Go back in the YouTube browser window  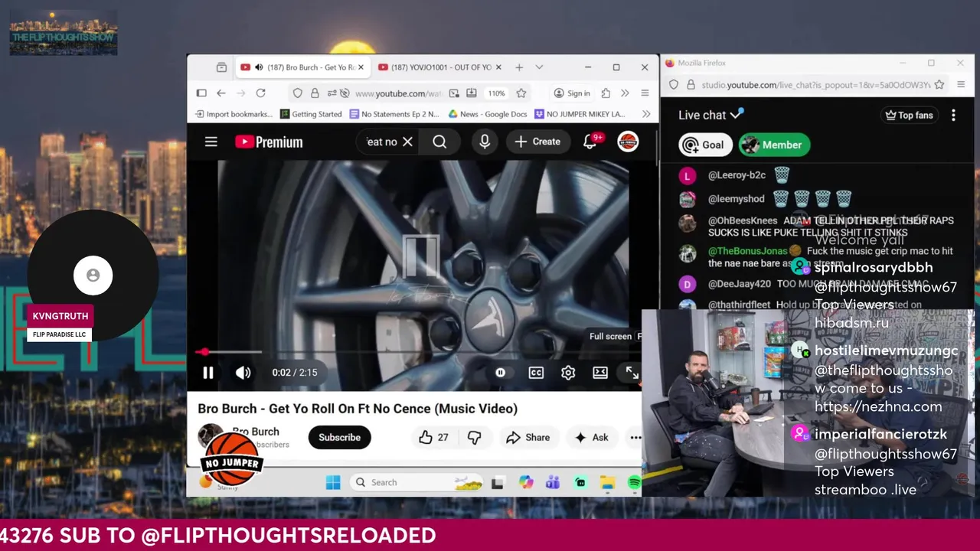[x=221, y=93]
